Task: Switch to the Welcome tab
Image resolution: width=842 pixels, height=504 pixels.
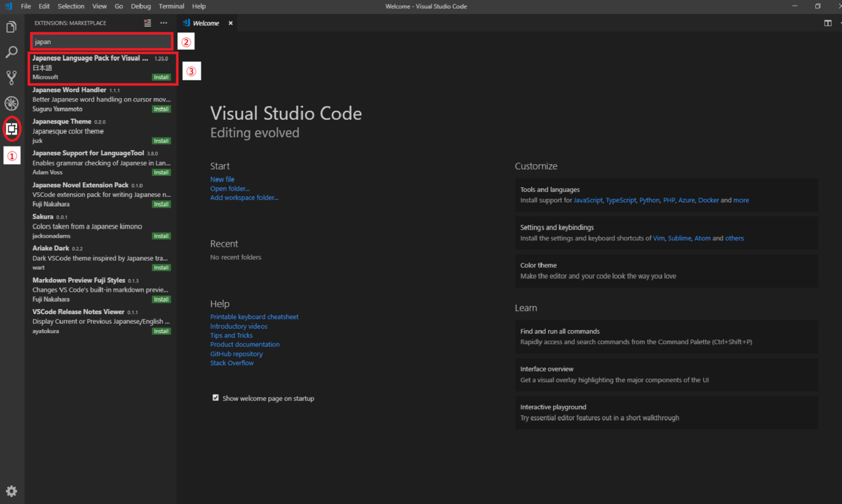Action: coord(206,23)
